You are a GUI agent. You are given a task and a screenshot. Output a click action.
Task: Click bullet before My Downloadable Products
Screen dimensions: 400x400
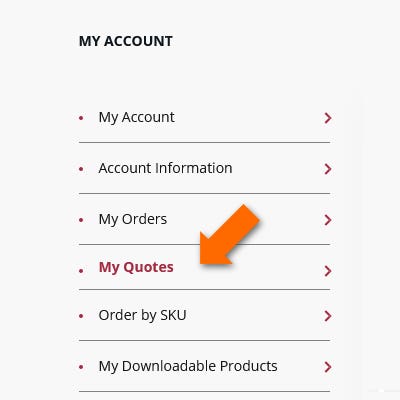tap(81, 367)
